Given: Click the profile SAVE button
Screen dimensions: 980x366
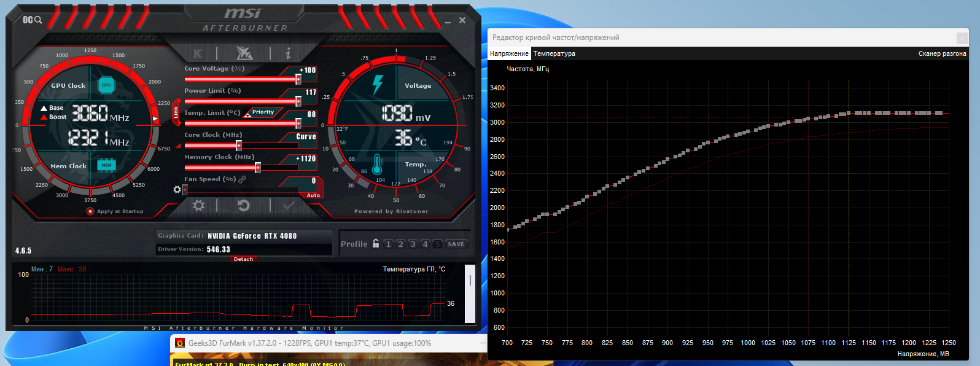Looking at the screenshot, I should pyautogui.click(x=456, y=244).
